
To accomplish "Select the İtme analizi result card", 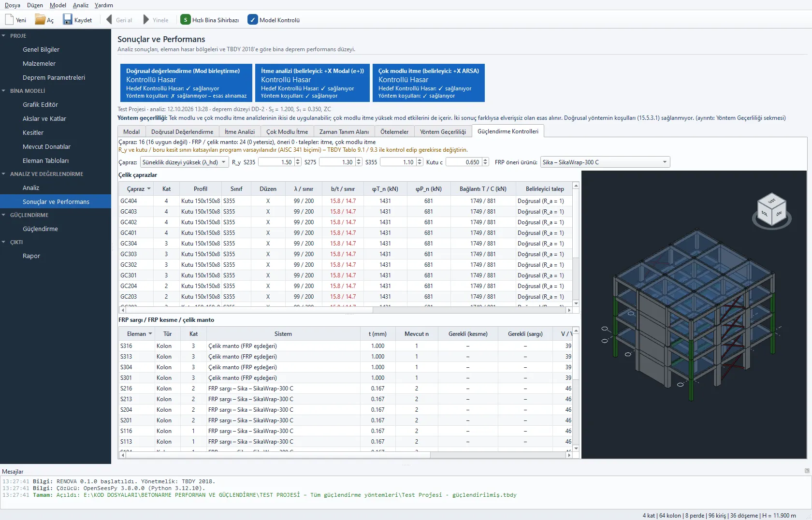I will pos(312,83).
